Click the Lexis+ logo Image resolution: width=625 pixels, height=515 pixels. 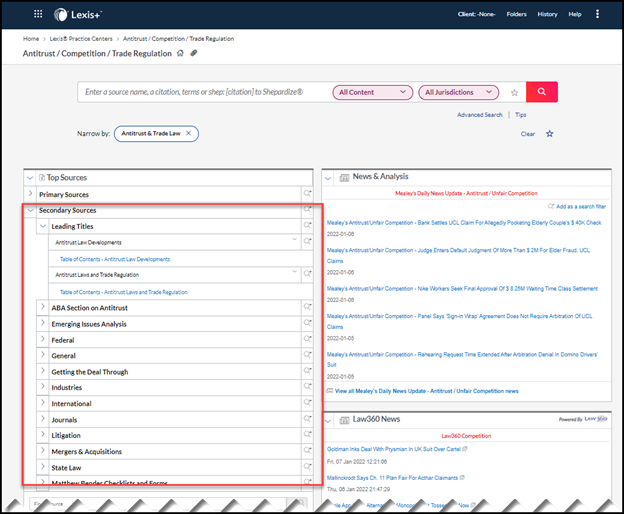coord(78,15)
